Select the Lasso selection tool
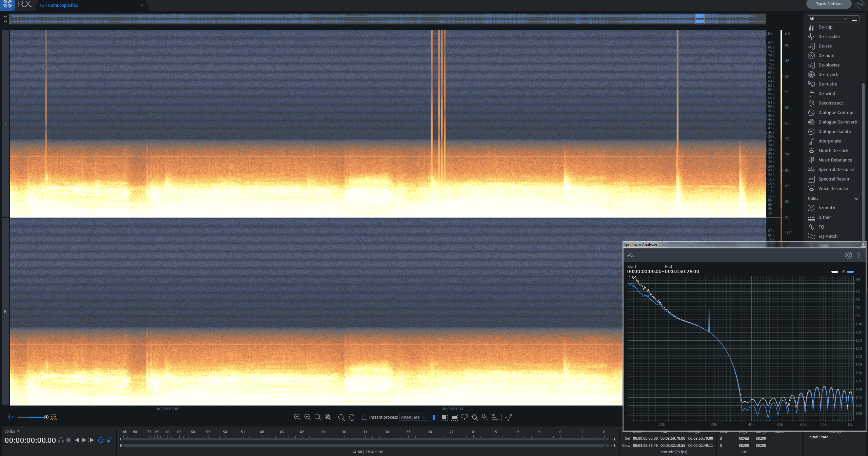This screenshot has height=456, width=868. coord(464,417)
